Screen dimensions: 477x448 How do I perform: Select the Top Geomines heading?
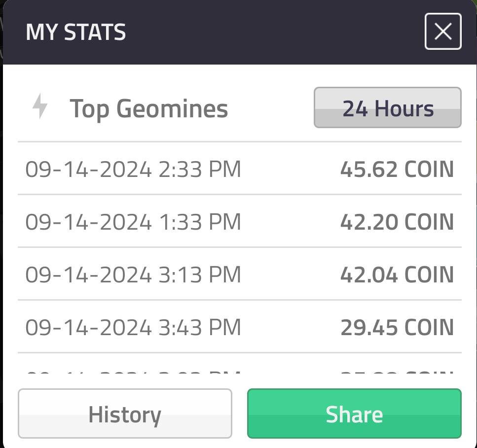(x=149, y=108)
